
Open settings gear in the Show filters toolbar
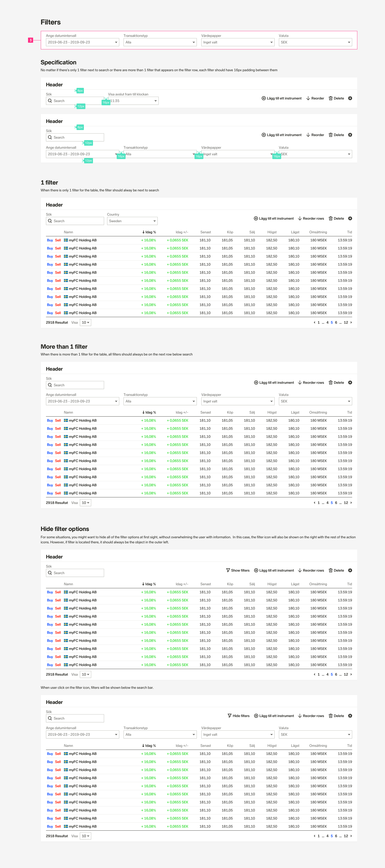coord(350,570)
